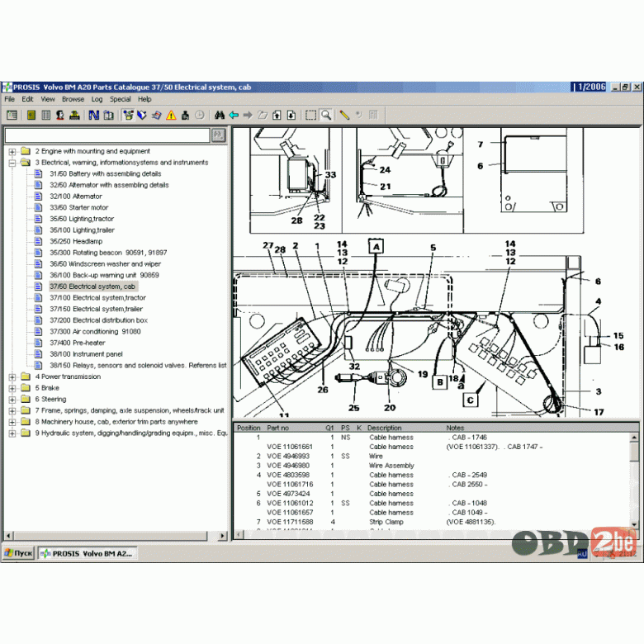The height and width of the screenshot is (644, 644).
Task: Open 37/200 Electrical distribution box
Action: pyautogui.click(x=98, y=320)
